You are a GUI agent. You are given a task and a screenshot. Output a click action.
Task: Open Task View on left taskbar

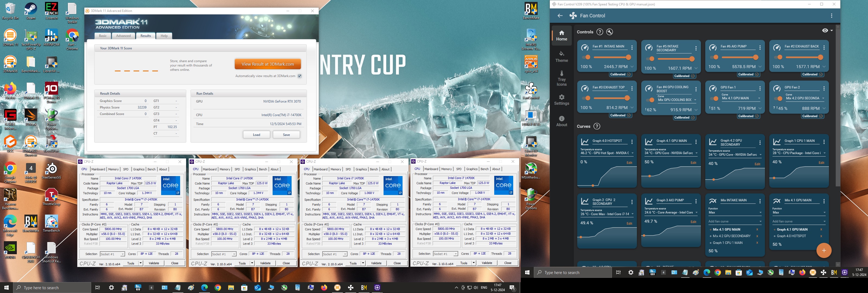click(97, 288)
